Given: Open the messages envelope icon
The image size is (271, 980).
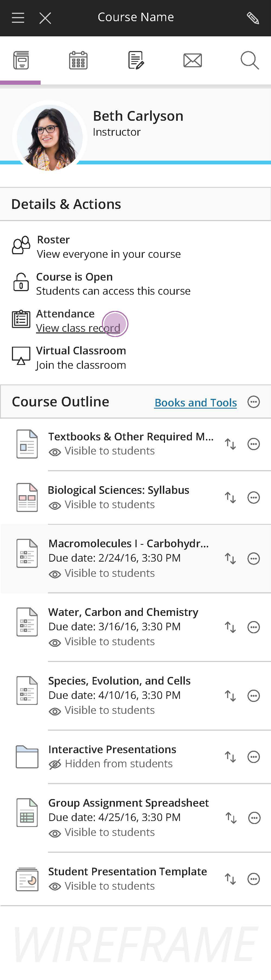Looking at the screenshot, I should [193, 61].
